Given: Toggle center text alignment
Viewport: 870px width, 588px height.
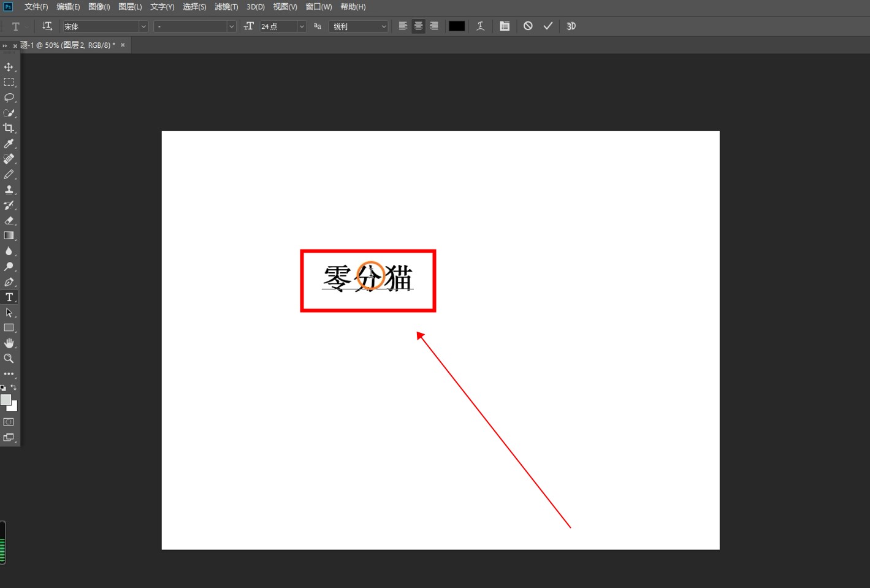Looking at the screenshot, I should (418, 26).
